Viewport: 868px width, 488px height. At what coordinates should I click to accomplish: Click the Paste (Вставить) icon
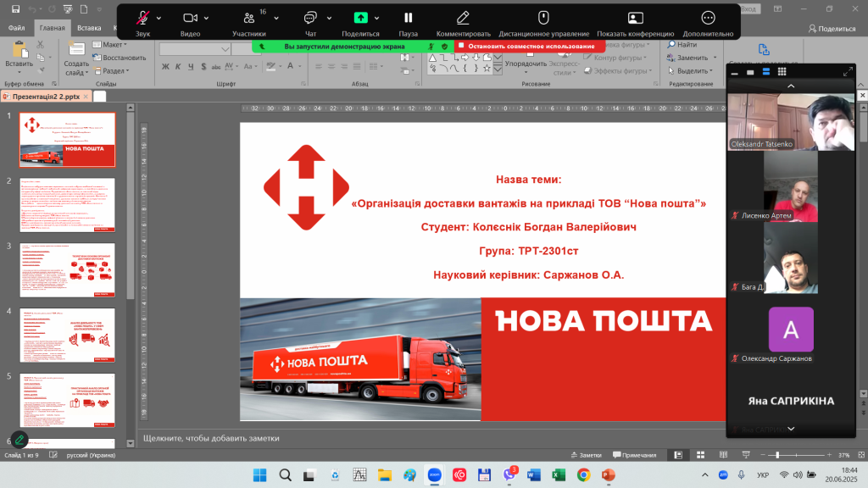[19, 50]
